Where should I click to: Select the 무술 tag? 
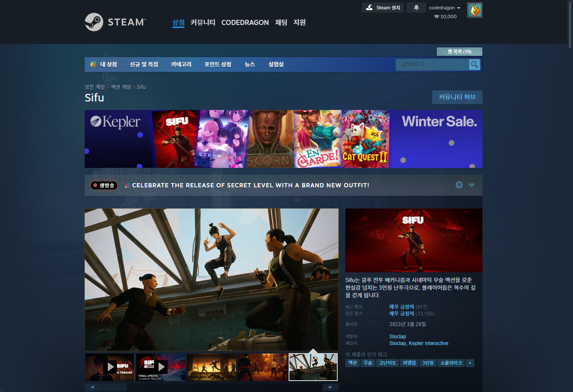point(368,363)
